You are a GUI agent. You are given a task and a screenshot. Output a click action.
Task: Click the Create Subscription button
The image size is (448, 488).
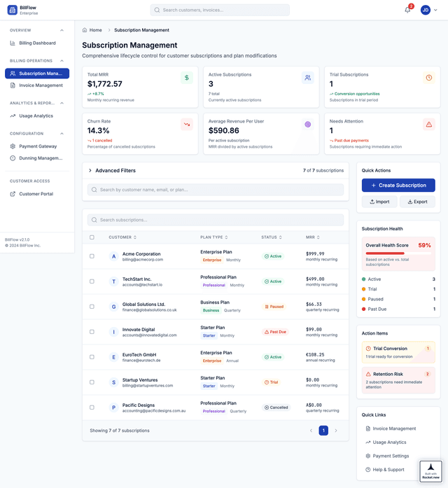[x=398, y=186]
